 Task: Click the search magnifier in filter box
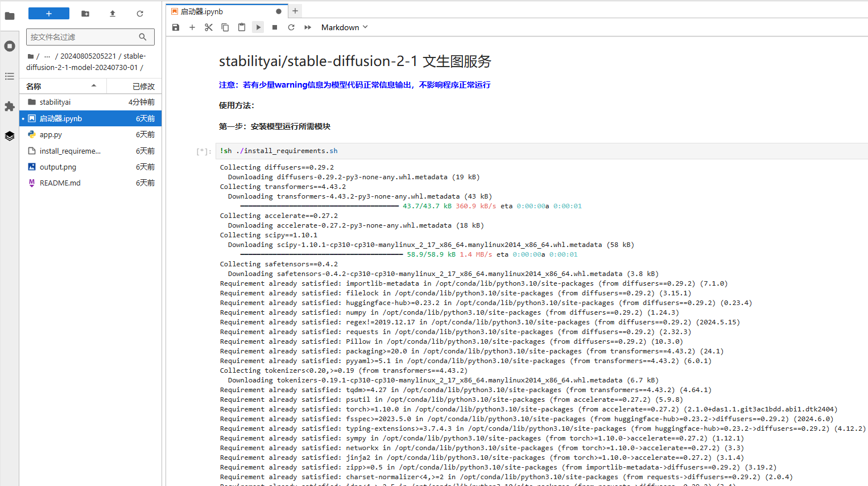coord(143,37)
